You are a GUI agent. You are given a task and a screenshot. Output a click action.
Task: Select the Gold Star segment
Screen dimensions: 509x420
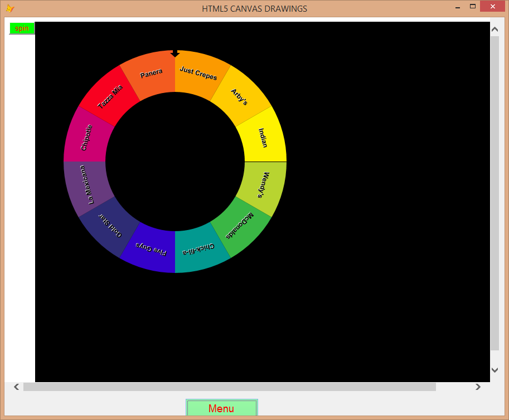click(110, 224)
